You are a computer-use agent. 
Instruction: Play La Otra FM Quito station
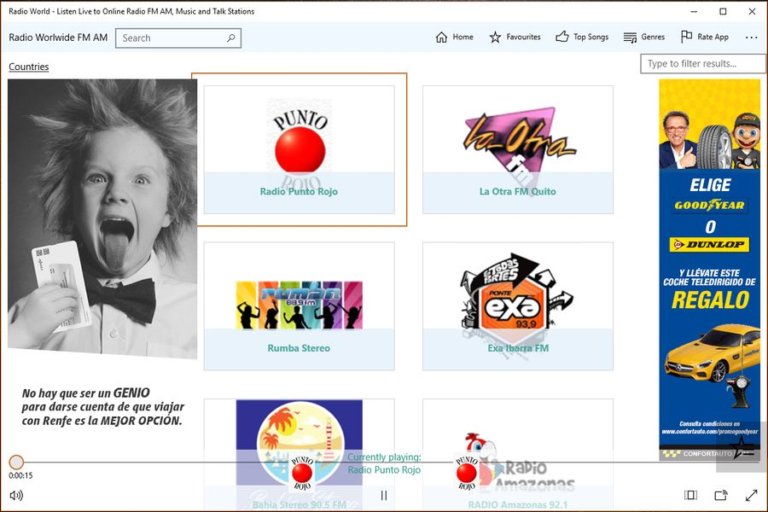point(517,149)
